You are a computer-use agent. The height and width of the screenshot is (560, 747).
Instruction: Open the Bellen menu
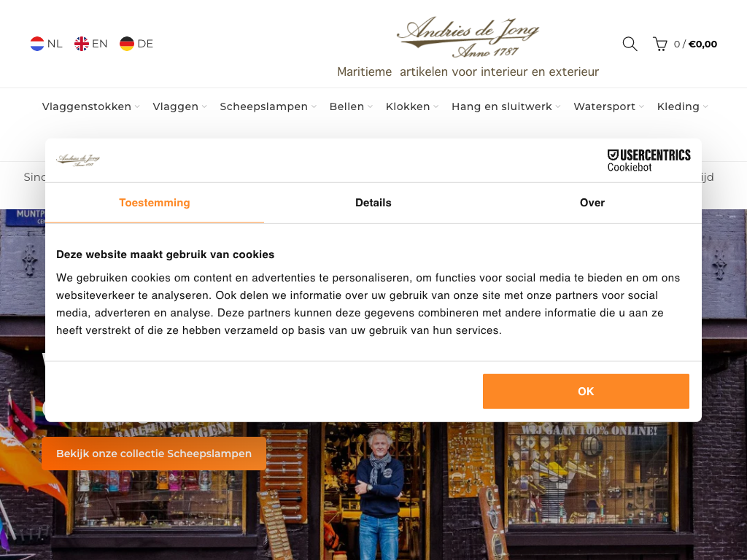pos(351,106)
